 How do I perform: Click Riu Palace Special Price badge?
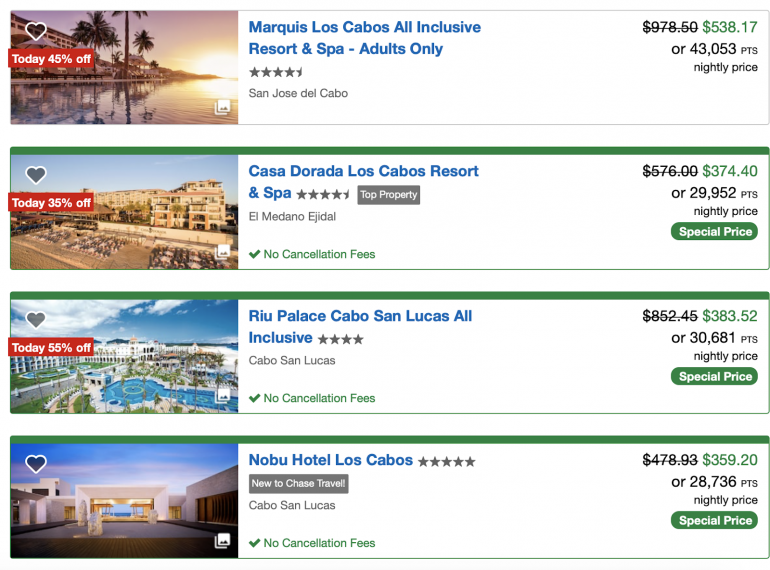click(x=714, y=377)
